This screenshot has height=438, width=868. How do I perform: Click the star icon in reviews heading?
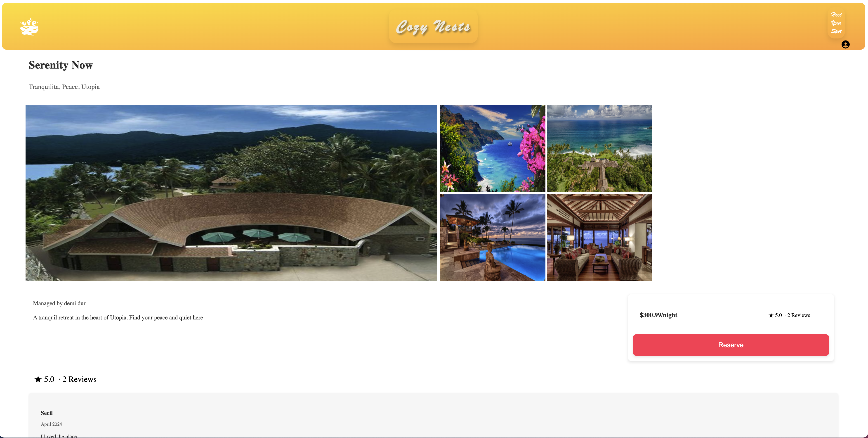38,379
